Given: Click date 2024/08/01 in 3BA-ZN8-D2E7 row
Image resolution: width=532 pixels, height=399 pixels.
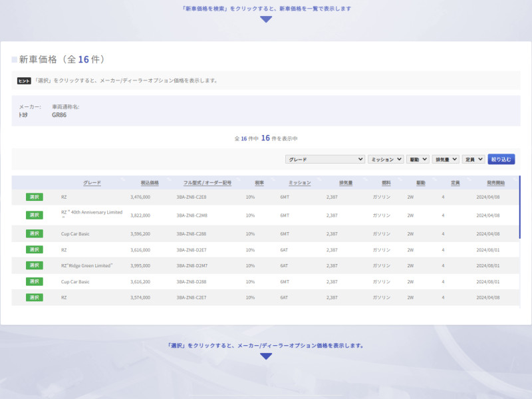Looking at the screenshot, I should [x=488, y=250].
